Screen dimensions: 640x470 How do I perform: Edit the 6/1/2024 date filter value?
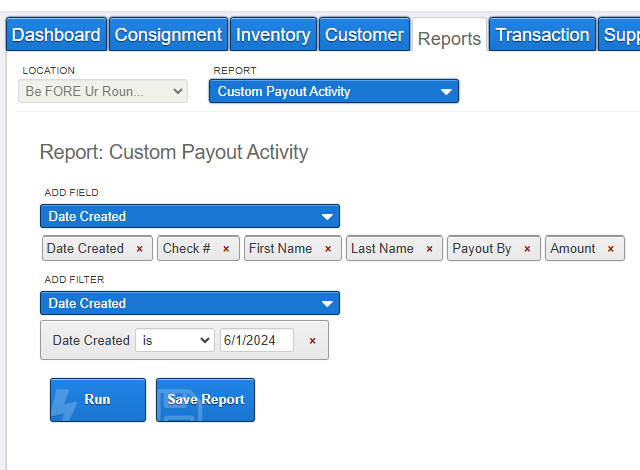[257, 340]
